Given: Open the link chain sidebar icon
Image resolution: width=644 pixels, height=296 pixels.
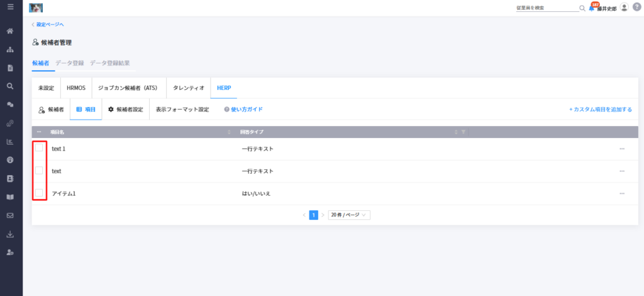Looking at the screenshot, I should click(10, 123).
